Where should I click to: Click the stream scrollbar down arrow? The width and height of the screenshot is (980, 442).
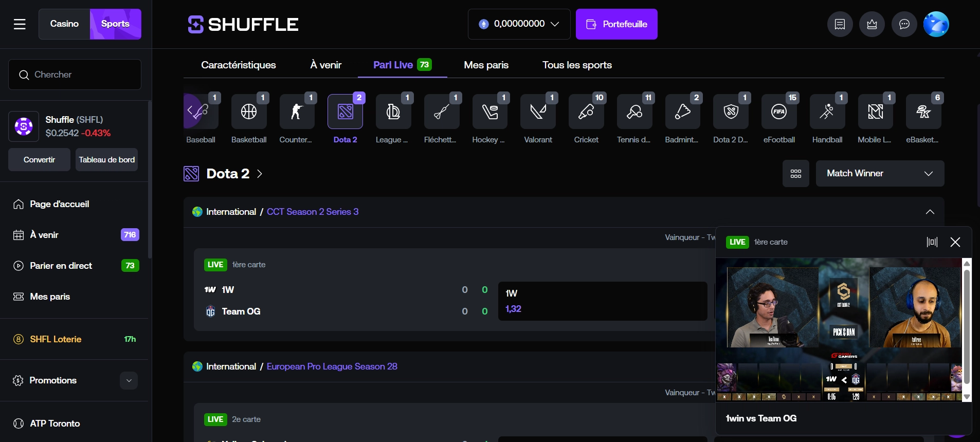[x=967, y=397]
